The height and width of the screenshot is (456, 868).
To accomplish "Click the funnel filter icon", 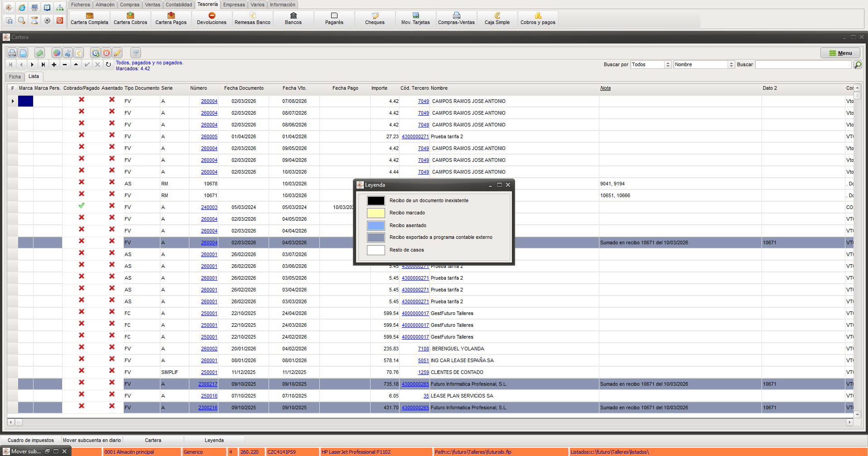I will (135, 53).
